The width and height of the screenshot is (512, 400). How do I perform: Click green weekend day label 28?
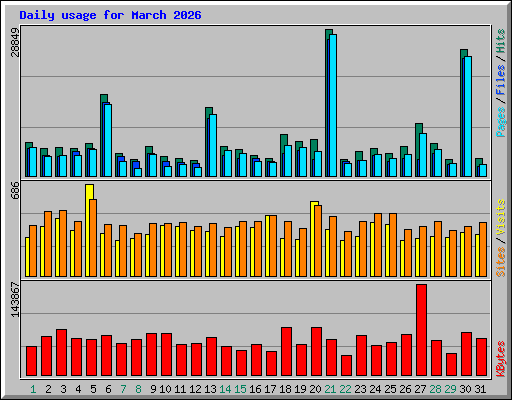click(x=435, y=389)
